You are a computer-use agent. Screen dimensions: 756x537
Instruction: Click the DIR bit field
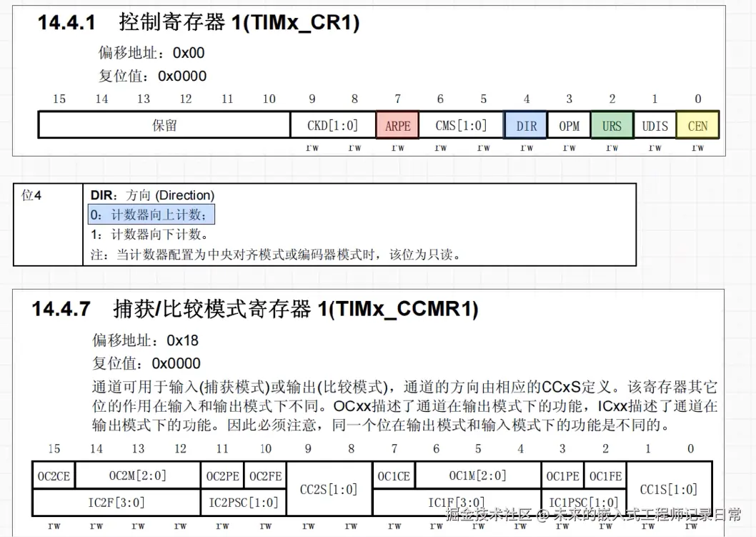[x=526, y=125]
